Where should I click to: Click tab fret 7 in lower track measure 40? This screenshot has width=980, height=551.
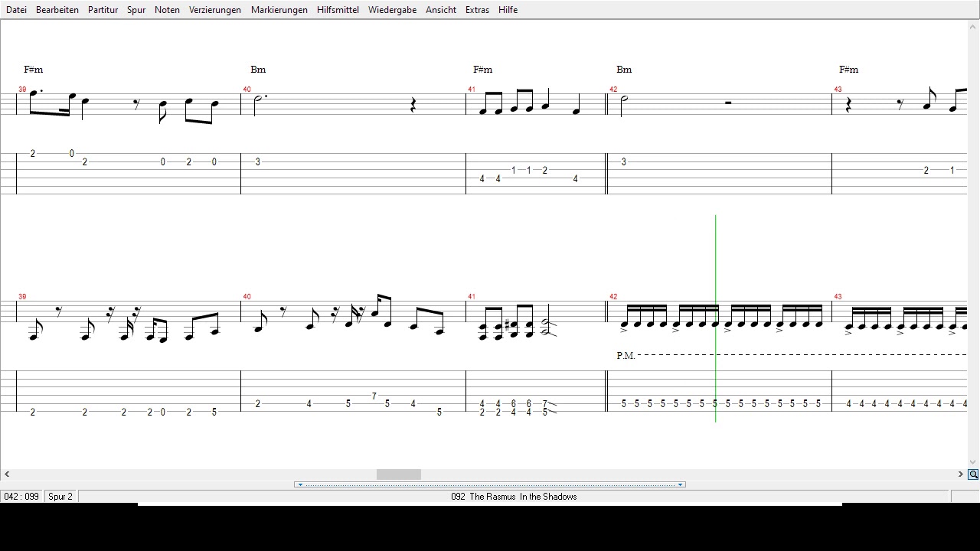coord(374,396)
